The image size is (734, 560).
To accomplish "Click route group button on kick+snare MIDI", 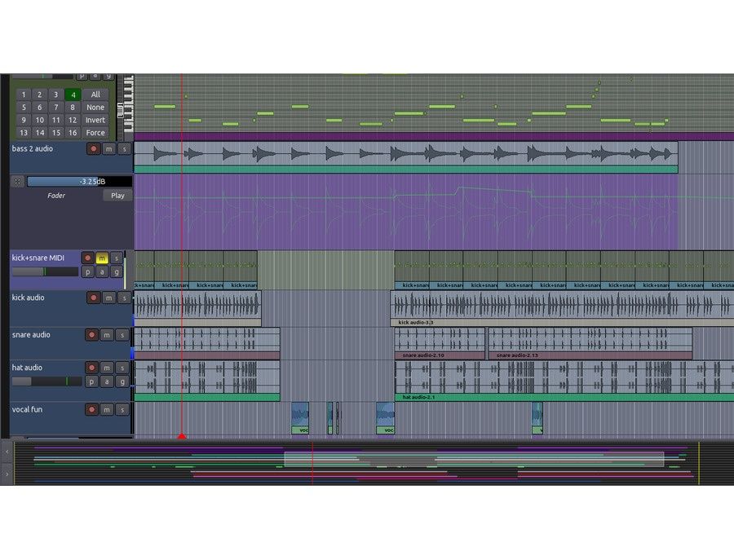I will [117, 272].
